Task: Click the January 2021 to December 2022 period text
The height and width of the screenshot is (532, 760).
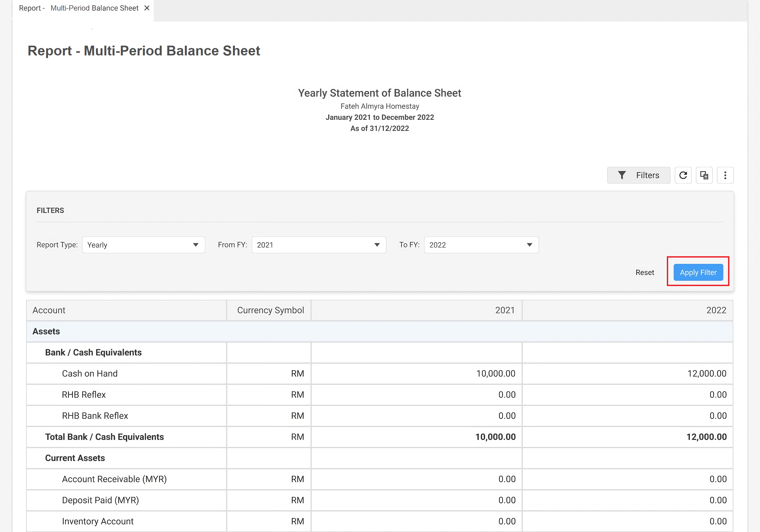Action: click(380, 117)
